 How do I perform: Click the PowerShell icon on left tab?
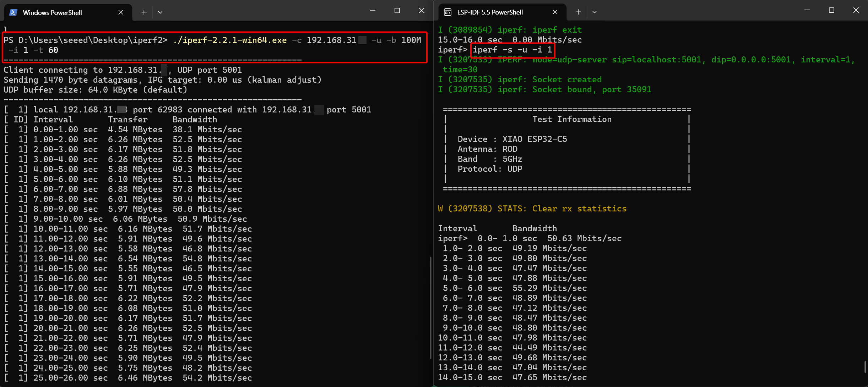point(13,12)
